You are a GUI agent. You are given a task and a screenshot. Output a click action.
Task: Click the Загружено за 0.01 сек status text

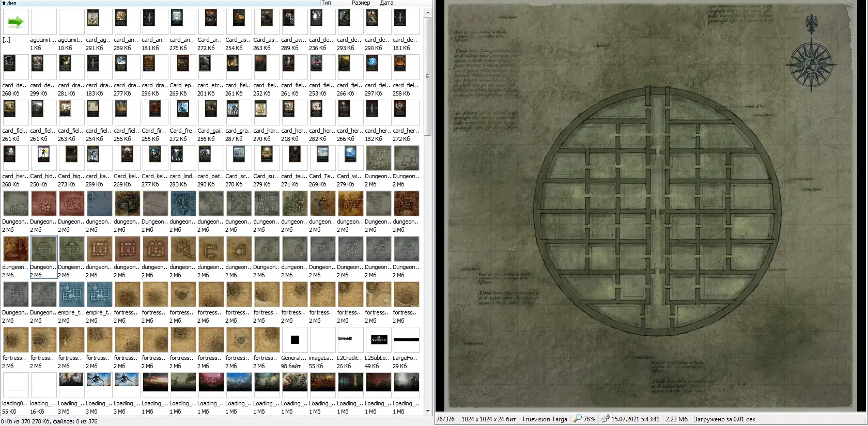click(724, 419)
